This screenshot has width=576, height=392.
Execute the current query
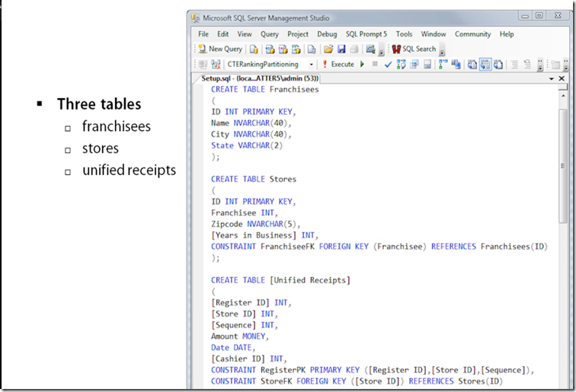338,64
